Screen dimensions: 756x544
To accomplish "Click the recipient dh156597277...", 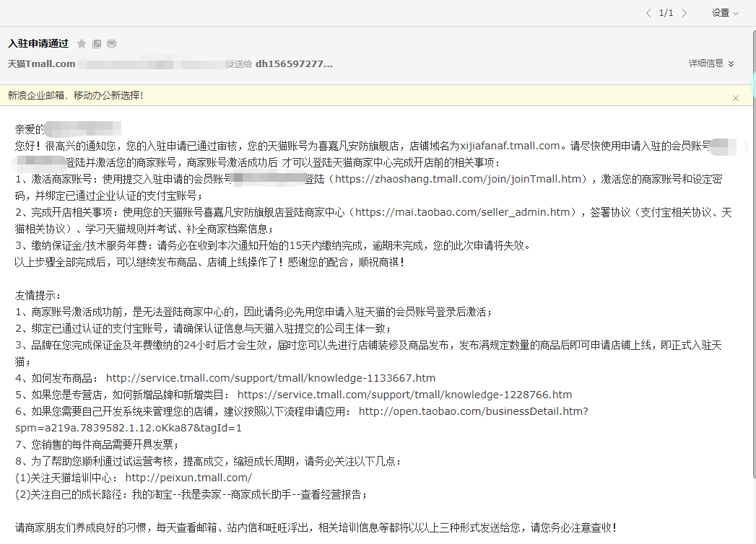I will point(294,63).
